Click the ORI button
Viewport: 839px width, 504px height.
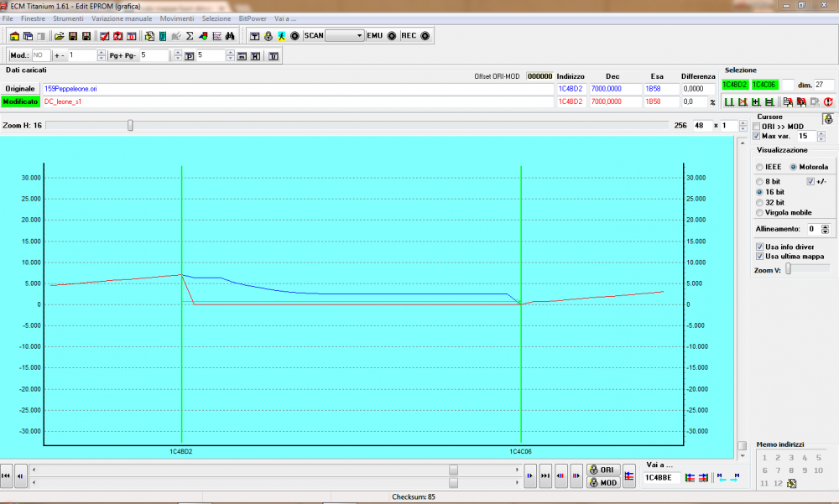(604, 470)
